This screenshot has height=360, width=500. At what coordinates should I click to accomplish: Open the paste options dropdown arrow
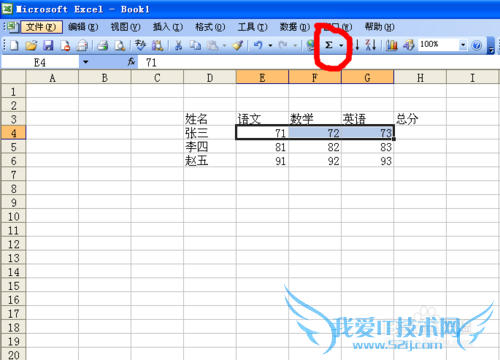[224, 45]
